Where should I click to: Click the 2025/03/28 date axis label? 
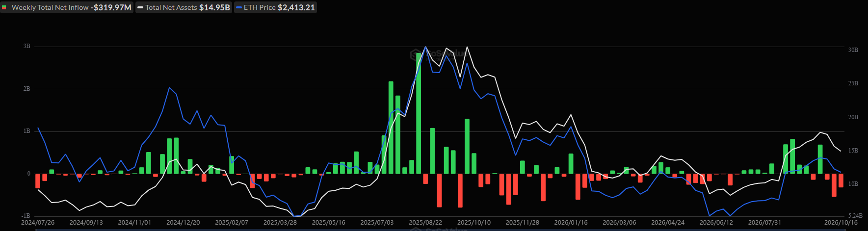pos(280,222)
